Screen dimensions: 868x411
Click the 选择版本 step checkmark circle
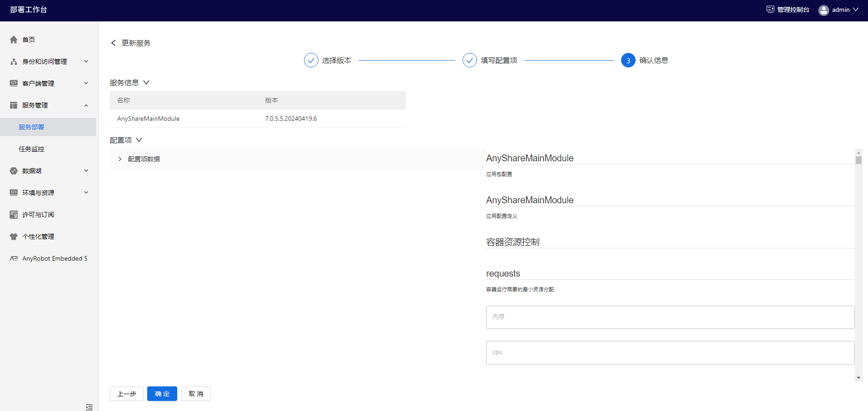coord(311,60)
